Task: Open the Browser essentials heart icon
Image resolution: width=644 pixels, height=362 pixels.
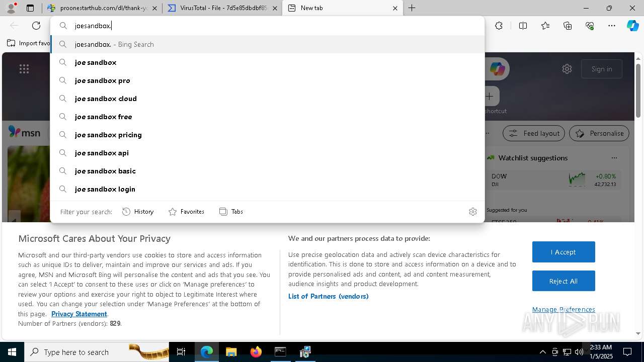Action: point(590,26)
